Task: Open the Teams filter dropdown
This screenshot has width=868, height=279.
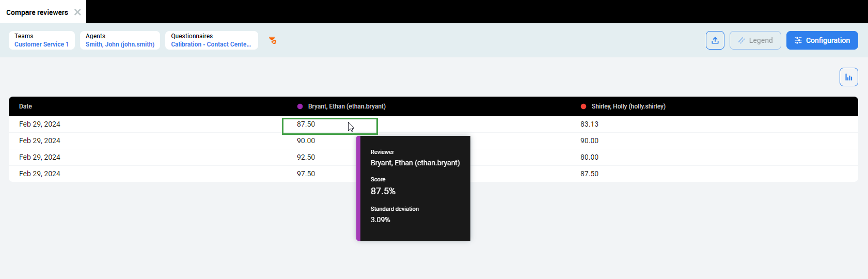Action: (x=41, y=40)
